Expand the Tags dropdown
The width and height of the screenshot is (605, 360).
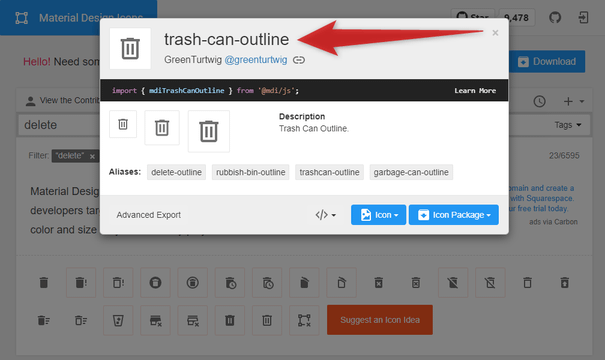tap(568, 125)
